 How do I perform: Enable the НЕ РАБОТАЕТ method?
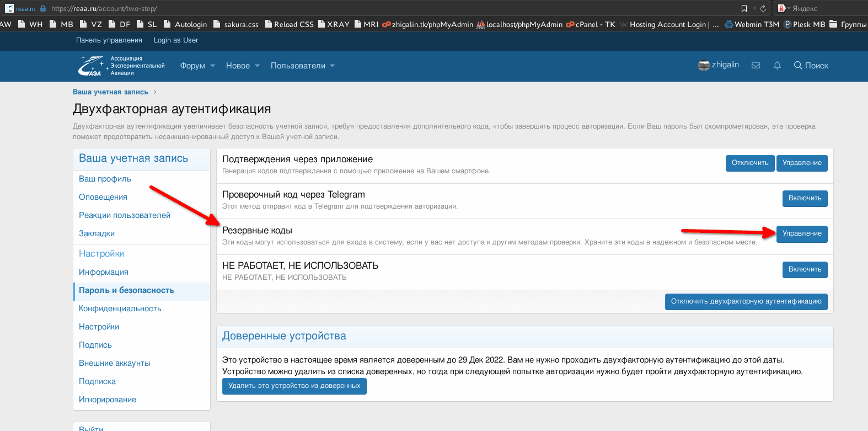coord(805,269)
